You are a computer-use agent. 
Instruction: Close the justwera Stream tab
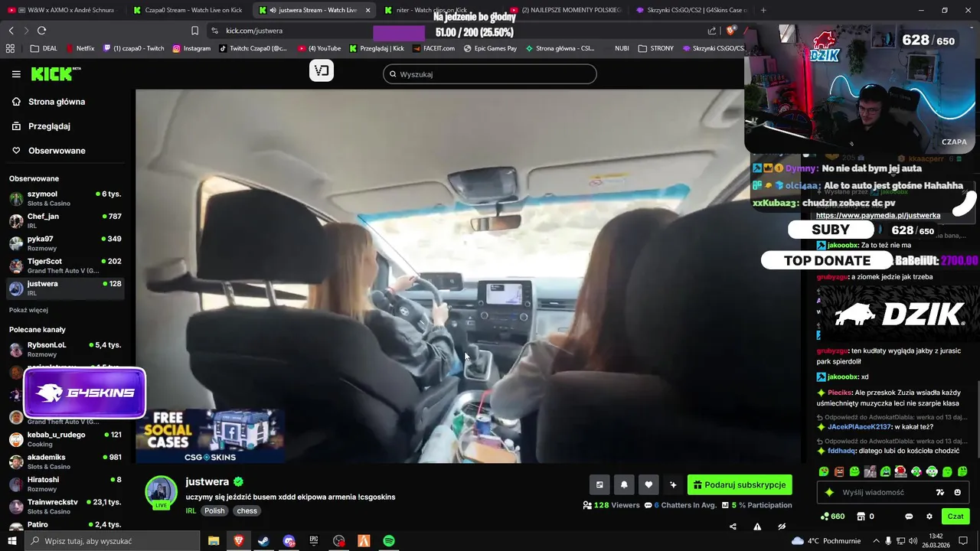(x=368, y=10)
